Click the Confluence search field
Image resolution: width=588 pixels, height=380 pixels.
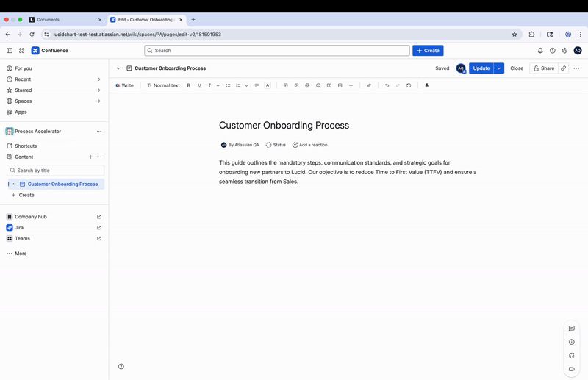coord(277,51)
